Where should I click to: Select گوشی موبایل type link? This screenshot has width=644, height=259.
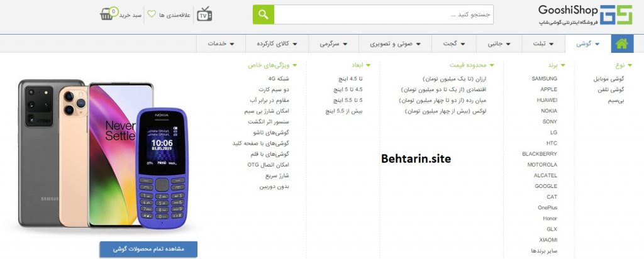[609, 79]
